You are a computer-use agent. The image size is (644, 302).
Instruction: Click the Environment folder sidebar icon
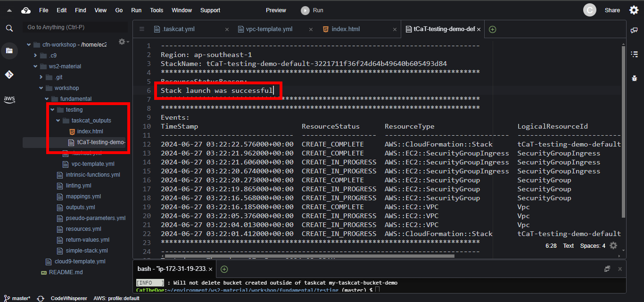click(9, 50)
